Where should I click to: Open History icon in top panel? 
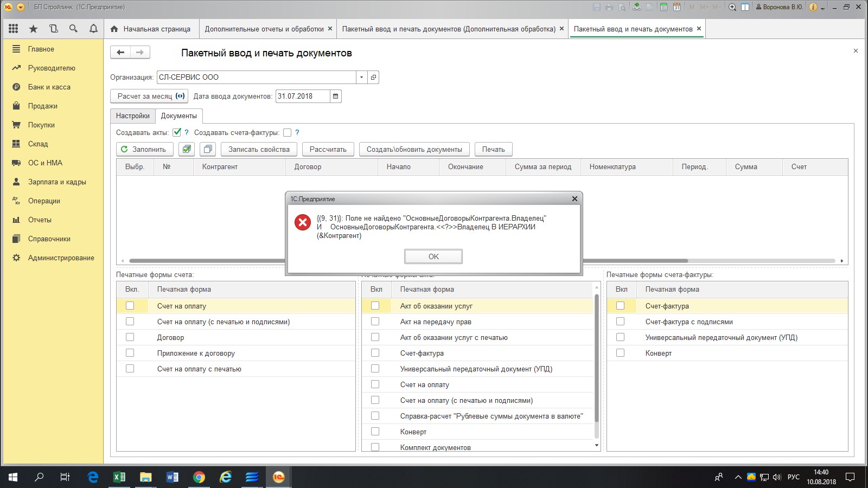click(x=53, y=29)
